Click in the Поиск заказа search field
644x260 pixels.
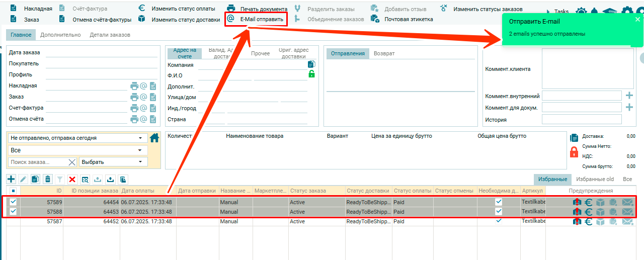[38, 162]
